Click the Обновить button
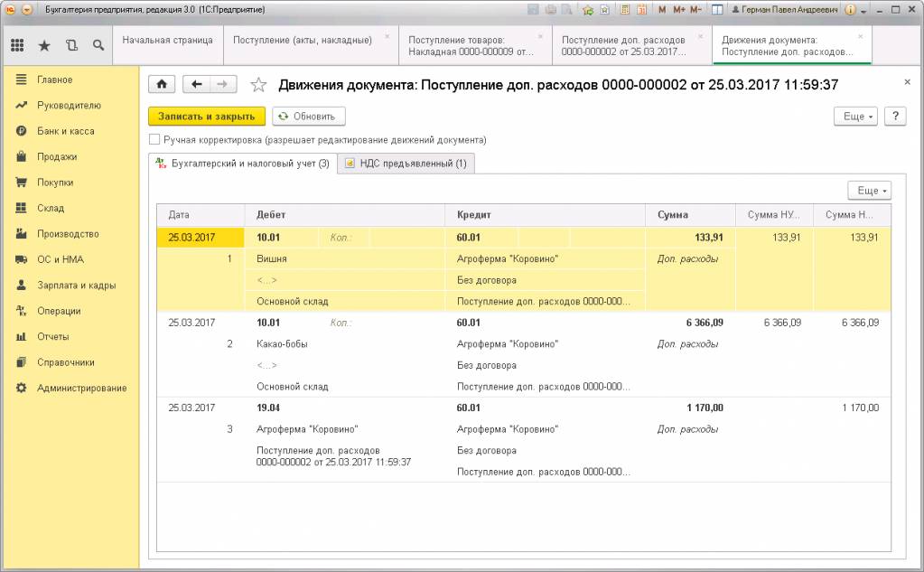This screenshot has height=572, width=924. [309, 117]
